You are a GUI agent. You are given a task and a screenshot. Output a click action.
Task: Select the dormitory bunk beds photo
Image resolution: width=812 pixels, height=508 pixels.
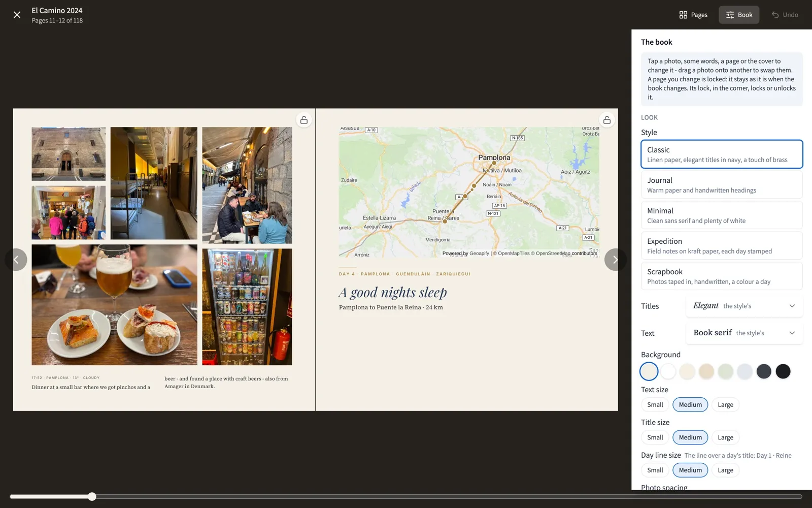[x=154, y=183]
